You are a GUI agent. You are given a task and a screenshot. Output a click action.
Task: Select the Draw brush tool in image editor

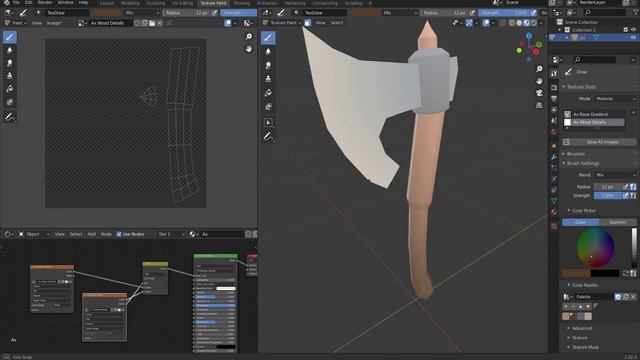[x=10, y=37]
